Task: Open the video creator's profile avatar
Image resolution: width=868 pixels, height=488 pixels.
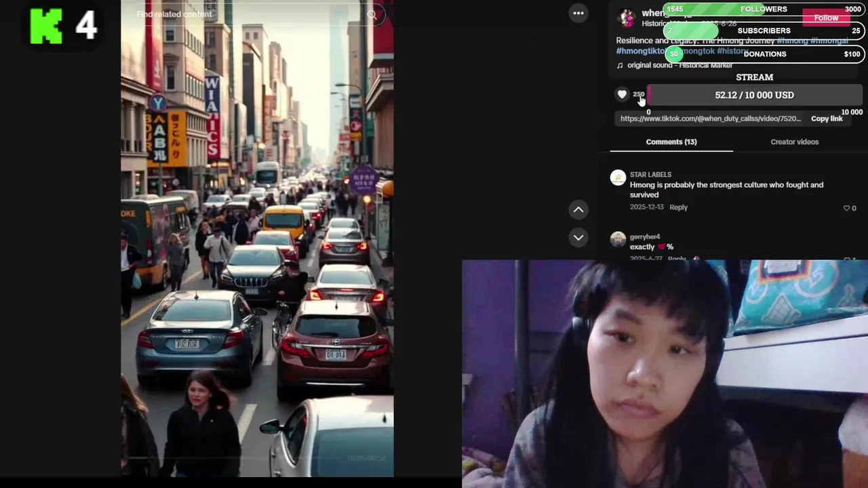Action: coord(627,17)
